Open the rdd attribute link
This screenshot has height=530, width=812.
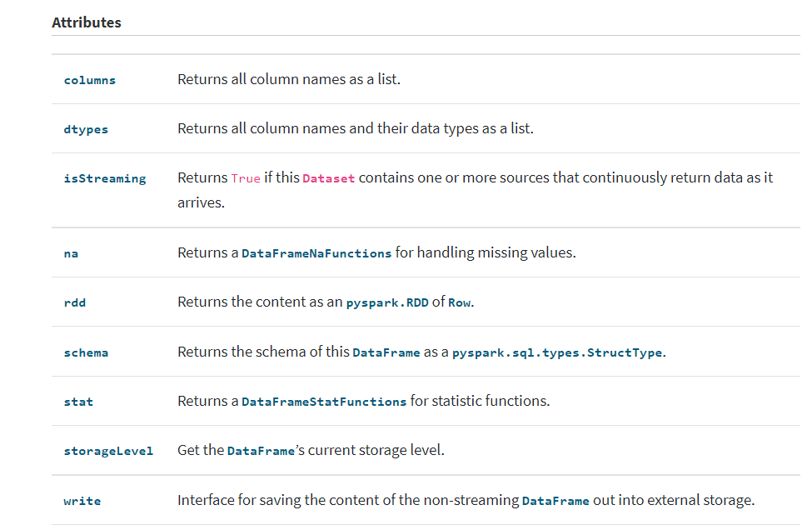pyautogui.click(x=75, y=302)
